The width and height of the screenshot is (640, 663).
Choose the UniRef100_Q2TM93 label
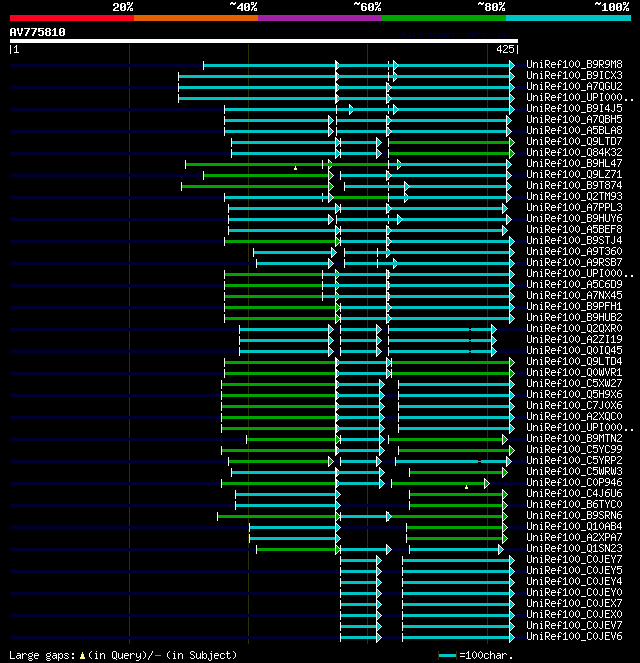click(x=574, y=196)
